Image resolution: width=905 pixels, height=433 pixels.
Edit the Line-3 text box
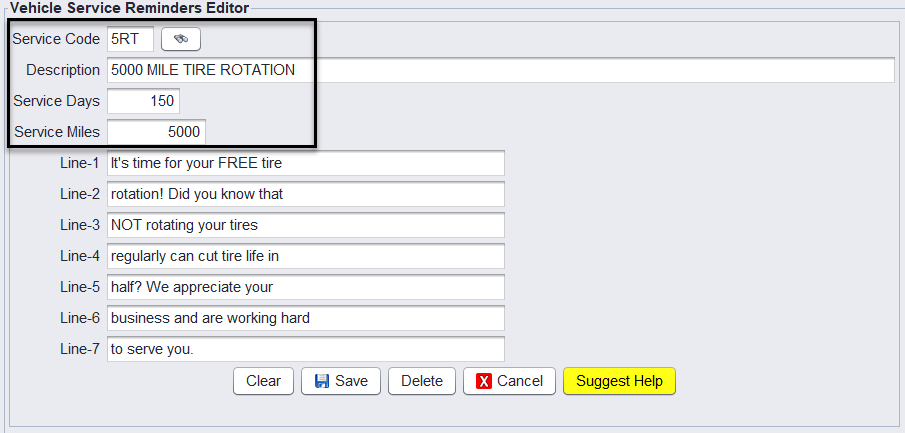pos(305,225)
